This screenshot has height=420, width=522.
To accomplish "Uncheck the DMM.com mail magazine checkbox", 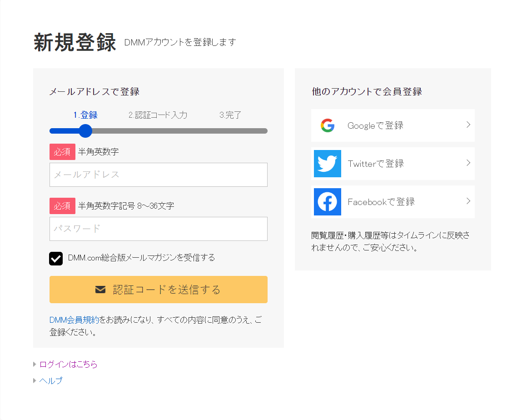I will coord(56,258).
